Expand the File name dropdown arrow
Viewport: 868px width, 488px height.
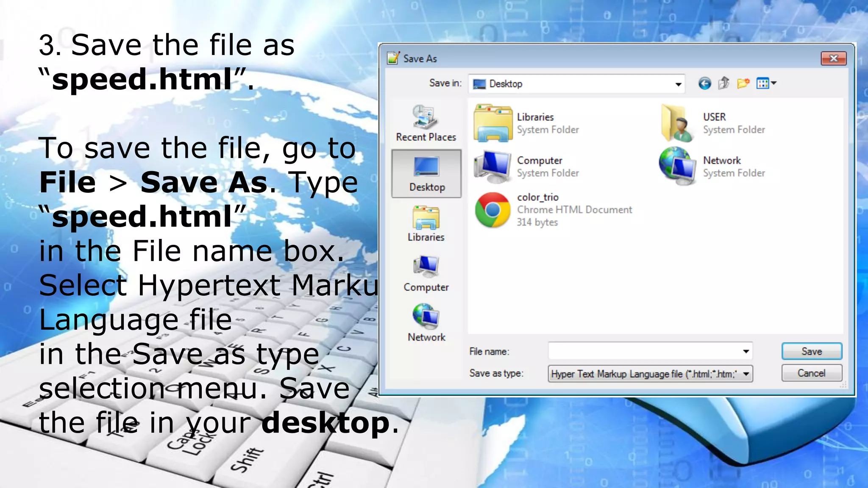tap(746, 351)
